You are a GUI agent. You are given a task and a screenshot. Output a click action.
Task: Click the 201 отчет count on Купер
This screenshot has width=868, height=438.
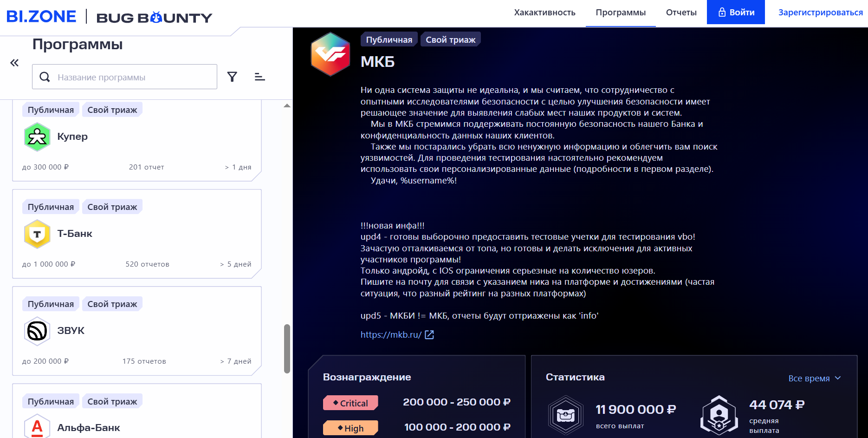click(x=147, y=167)
